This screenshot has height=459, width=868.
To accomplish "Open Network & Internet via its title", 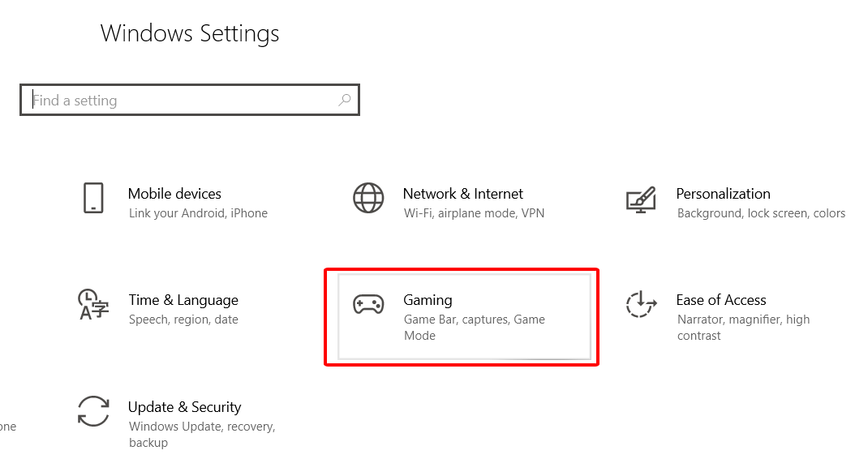I will tap(462, 194).
